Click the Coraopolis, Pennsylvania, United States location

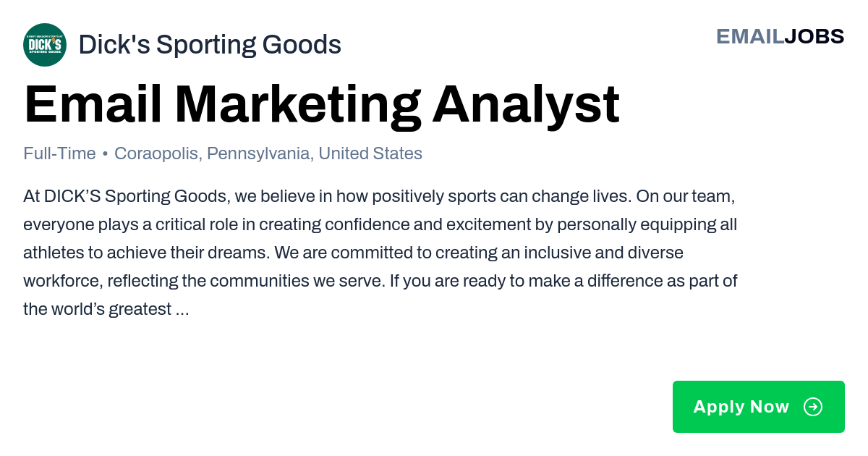[268, 153]
